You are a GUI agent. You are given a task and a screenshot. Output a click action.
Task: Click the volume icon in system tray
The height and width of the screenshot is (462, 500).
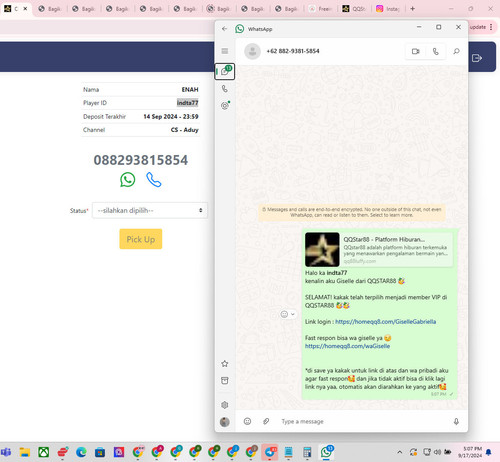(437, 452)
